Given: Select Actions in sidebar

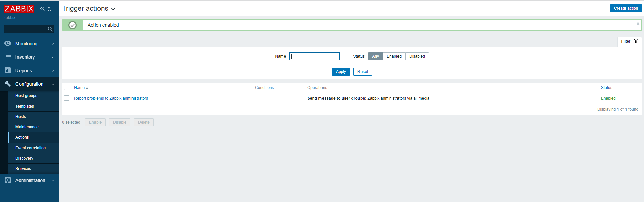Looking at the screenshot, I should [x=33, y=137].
